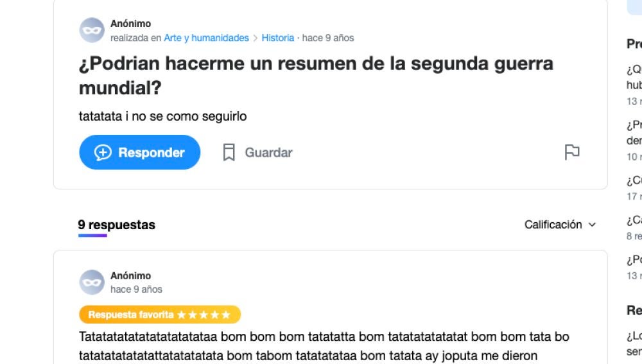
Task: Click the anonymous asker's mask avatar
Action: [92, 30]
